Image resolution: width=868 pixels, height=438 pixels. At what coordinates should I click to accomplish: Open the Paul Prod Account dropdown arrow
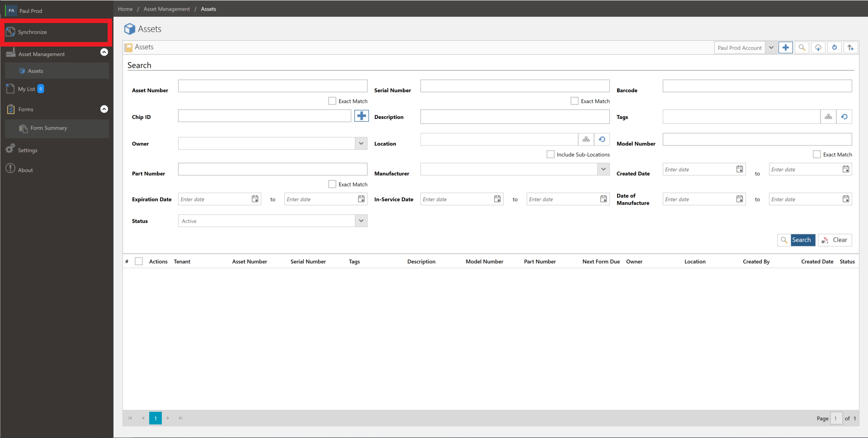pos(771,47)
